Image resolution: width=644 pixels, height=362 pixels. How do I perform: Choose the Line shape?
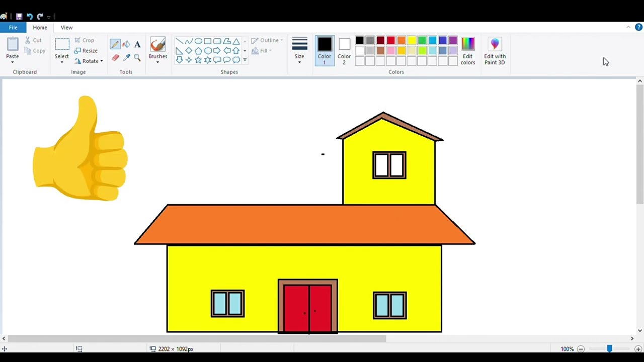pos(179,41)
